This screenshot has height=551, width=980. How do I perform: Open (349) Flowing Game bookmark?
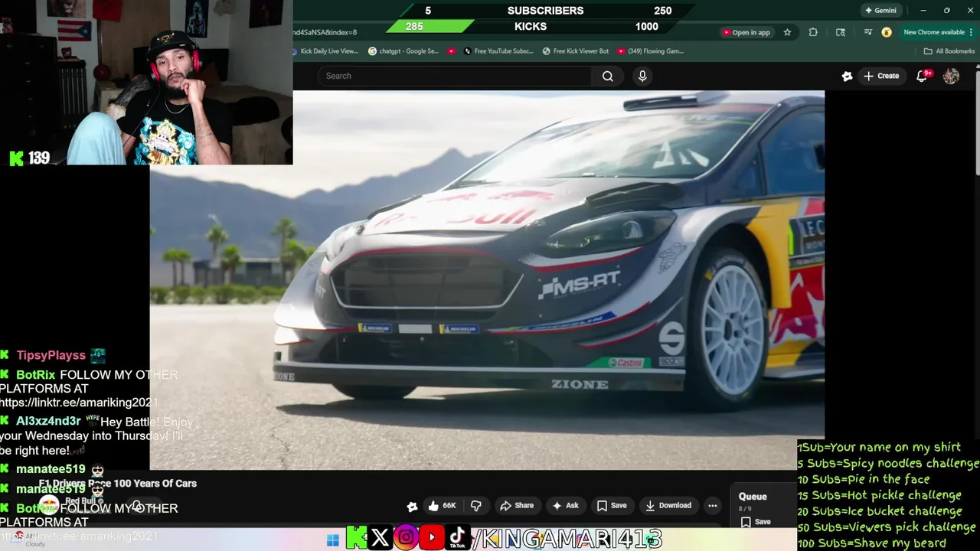[650, 51]
